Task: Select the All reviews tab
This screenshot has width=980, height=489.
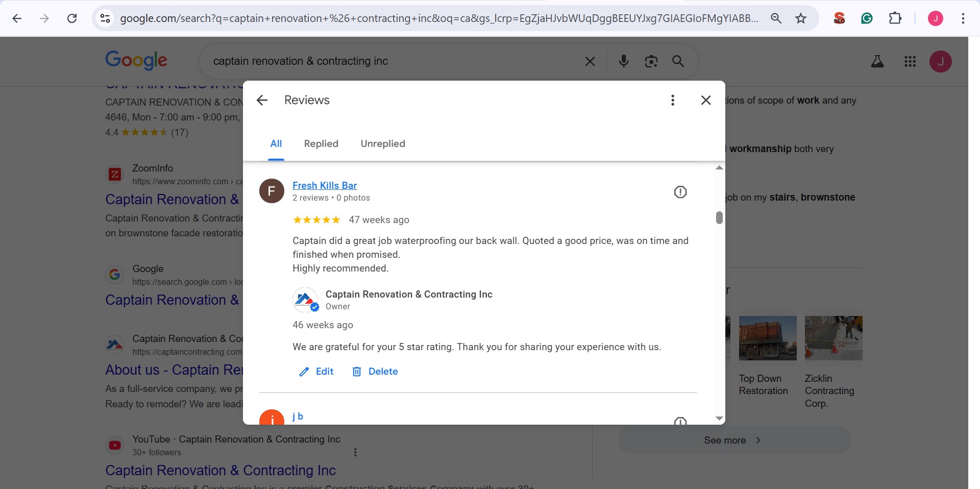Action: pos(276,143)
